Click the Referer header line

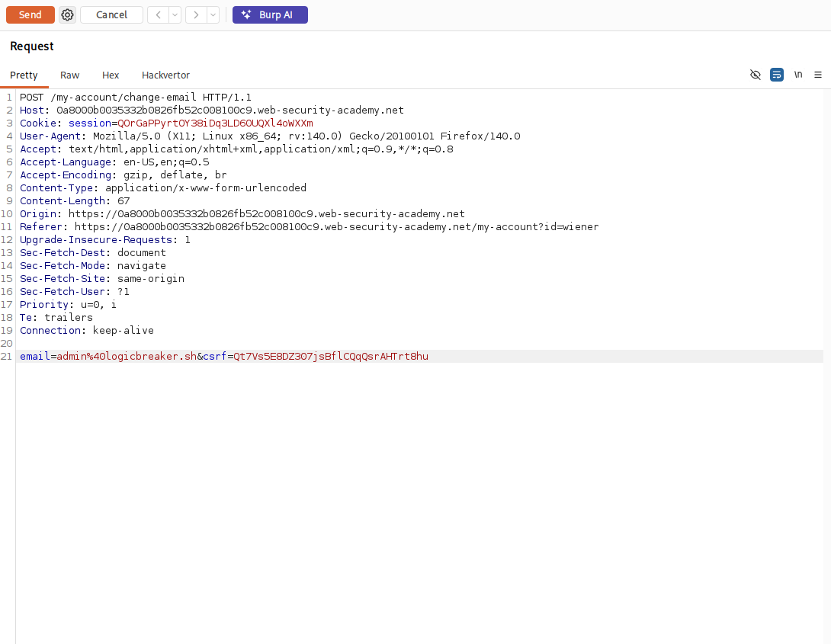[310, 226]
